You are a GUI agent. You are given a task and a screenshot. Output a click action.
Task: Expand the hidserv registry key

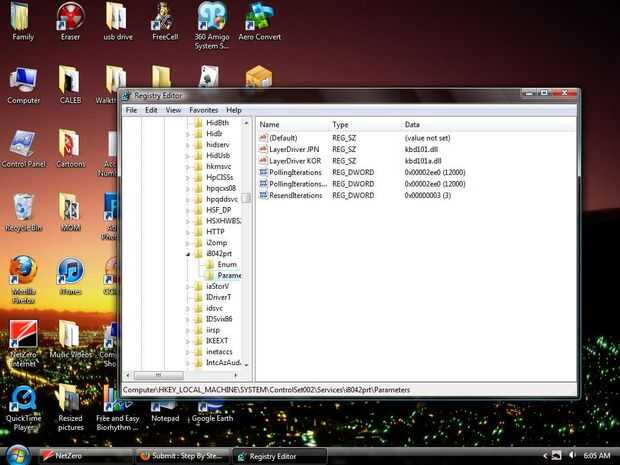click(188, 145)
